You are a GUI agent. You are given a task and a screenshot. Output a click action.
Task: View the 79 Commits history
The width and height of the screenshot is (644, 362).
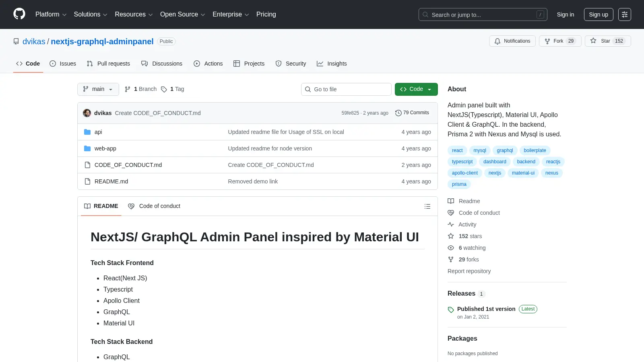point(412,113)
